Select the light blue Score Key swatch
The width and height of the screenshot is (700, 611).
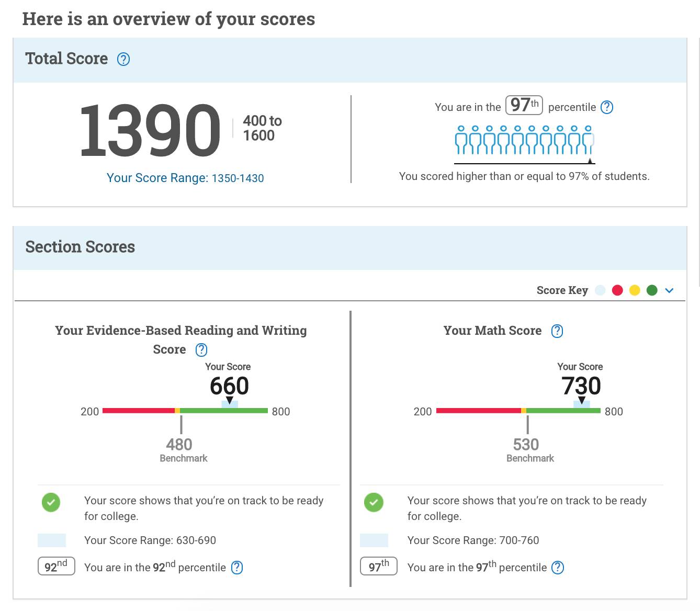(600, 290)
